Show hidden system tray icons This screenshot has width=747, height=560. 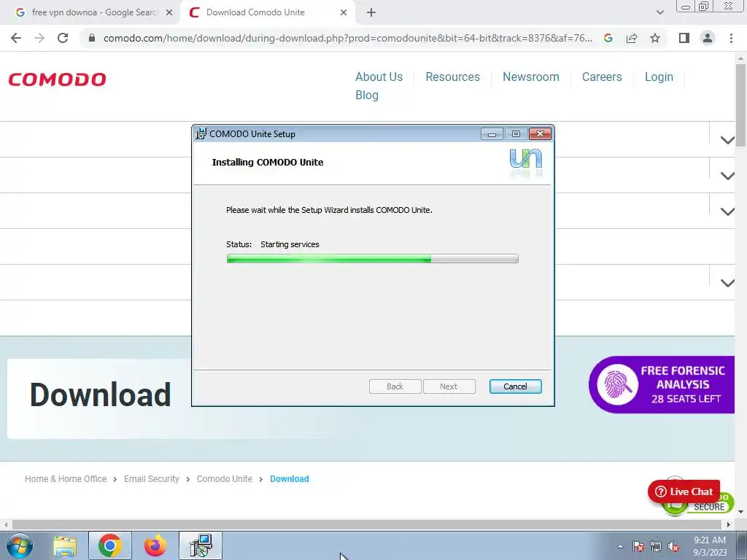[620, 546]
